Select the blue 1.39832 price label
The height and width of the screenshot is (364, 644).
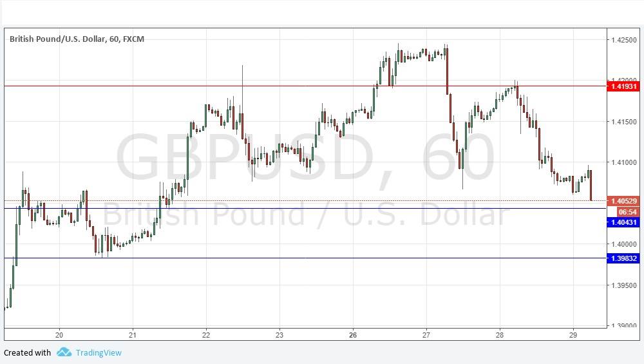coord(623,258)
